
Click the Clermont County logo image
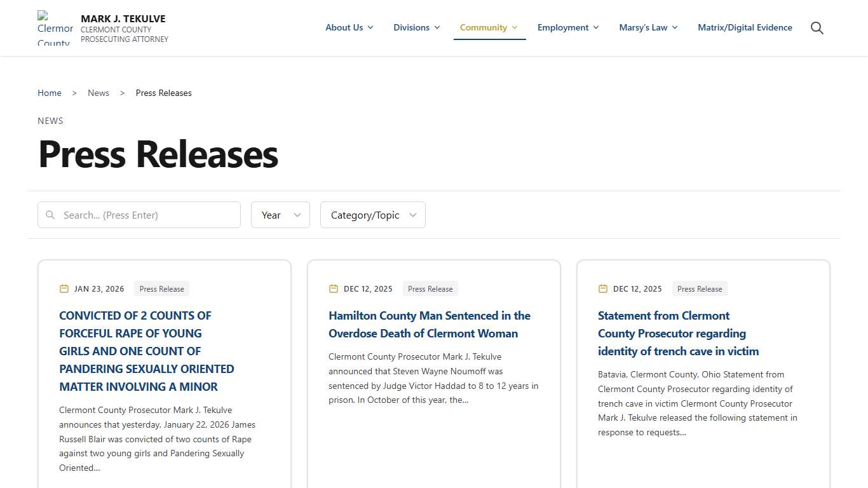click(x=55, y=29)
